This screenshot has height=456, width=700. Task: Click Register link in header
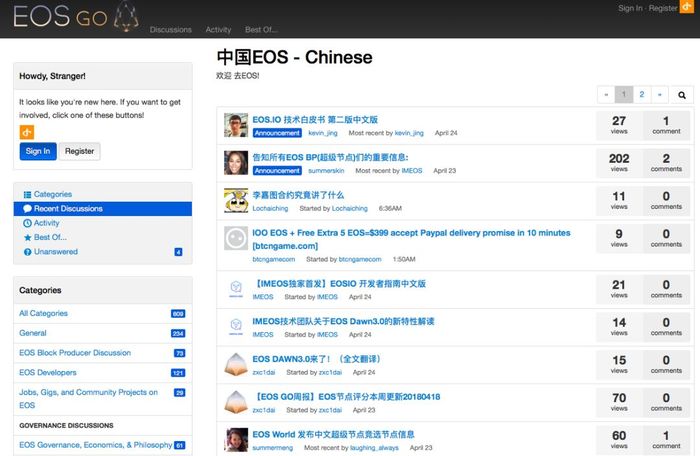pos(663,8)
